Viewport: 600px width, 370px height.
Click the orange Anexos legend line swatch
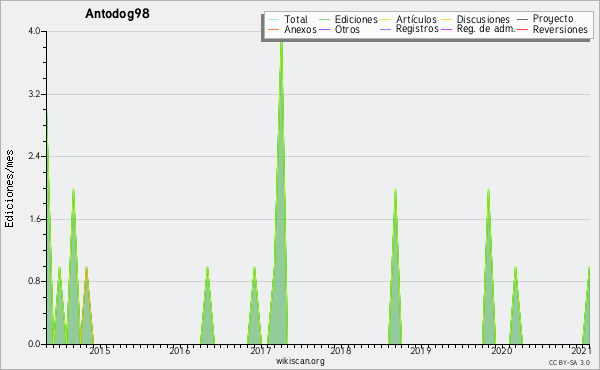pos(274,29)
